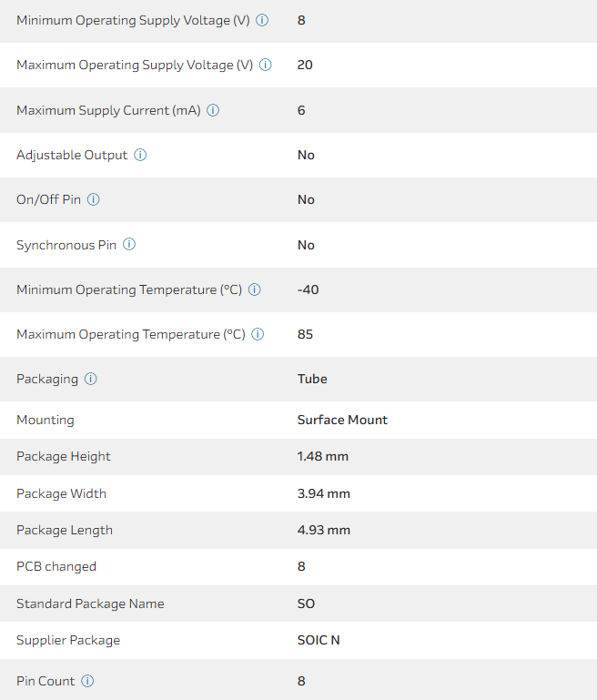Show the Packaging info tooltip icon
Screen dimensions: 597x700
tap(91, 379)
